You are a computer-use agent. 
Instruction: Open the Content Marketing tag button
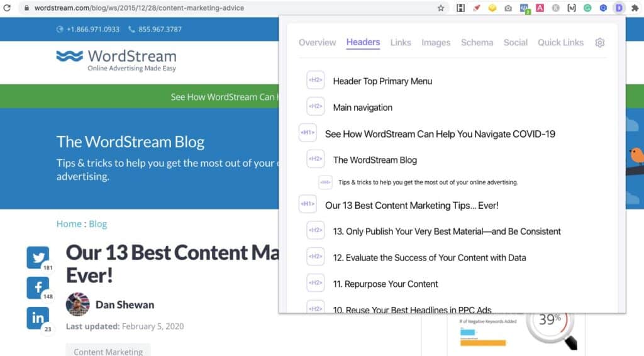(x=108, y=351)
